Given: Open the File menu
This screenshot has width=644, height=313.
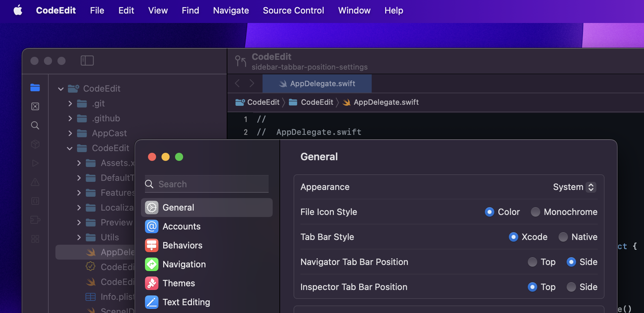Looking at the screenshot, I should point(97,10).
